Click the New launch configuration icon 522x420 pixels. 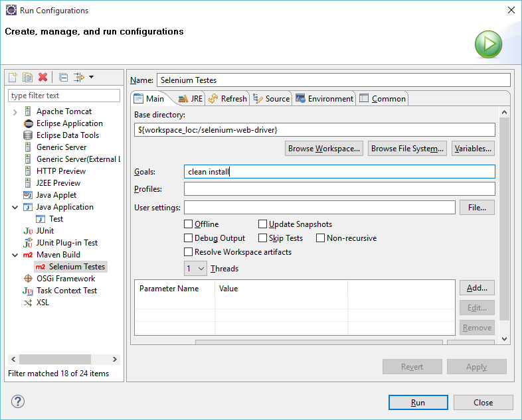pos(13,78)
